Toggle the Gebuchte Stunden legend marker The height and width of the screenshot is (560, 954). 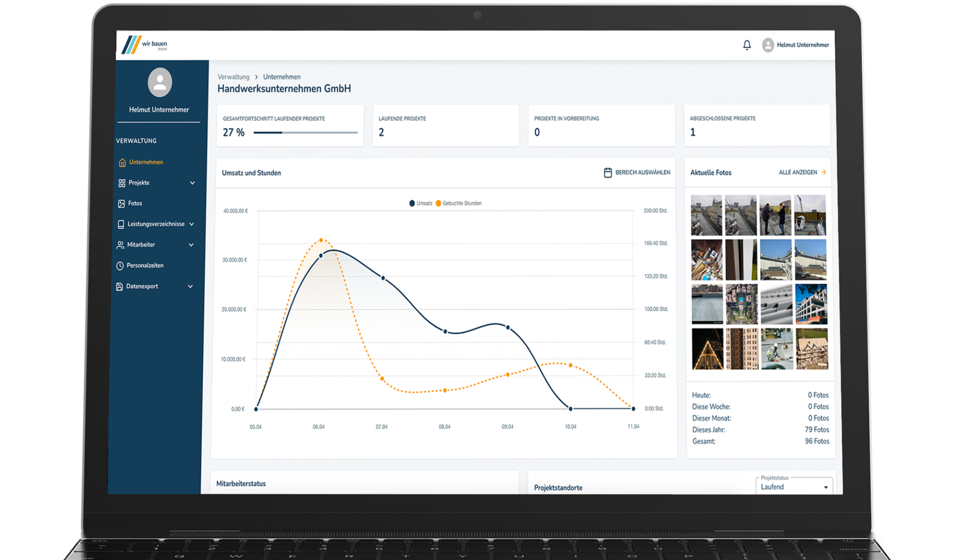[x=438, y=203]
